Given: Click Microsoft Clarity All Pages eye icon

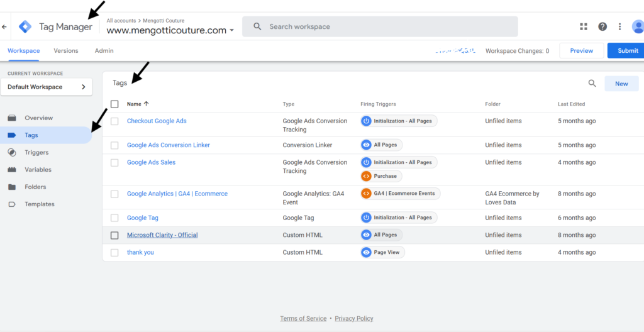Looking at the screenshot, I should pyautogui.click(x=367, y=235).
